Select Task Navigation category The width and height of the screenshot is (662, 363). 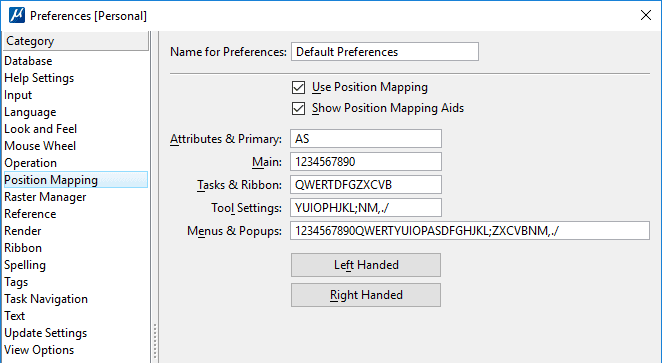coord(46,299)
